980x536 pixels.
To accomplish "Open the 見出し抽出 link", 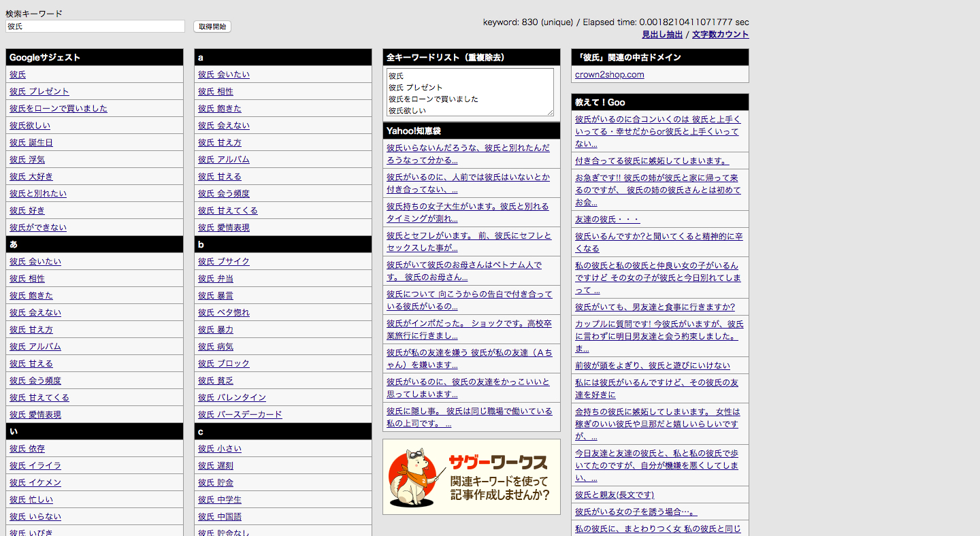I will click(662, 34).
